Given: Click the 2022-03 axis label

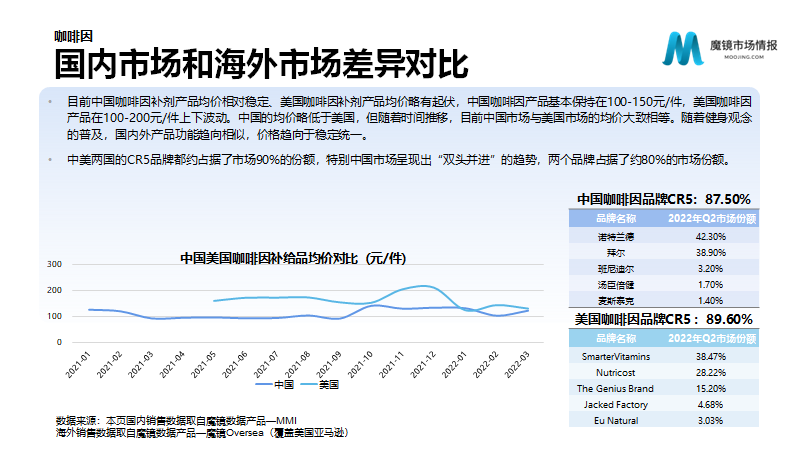Looking at the screenshot, I should pos(517,365).
